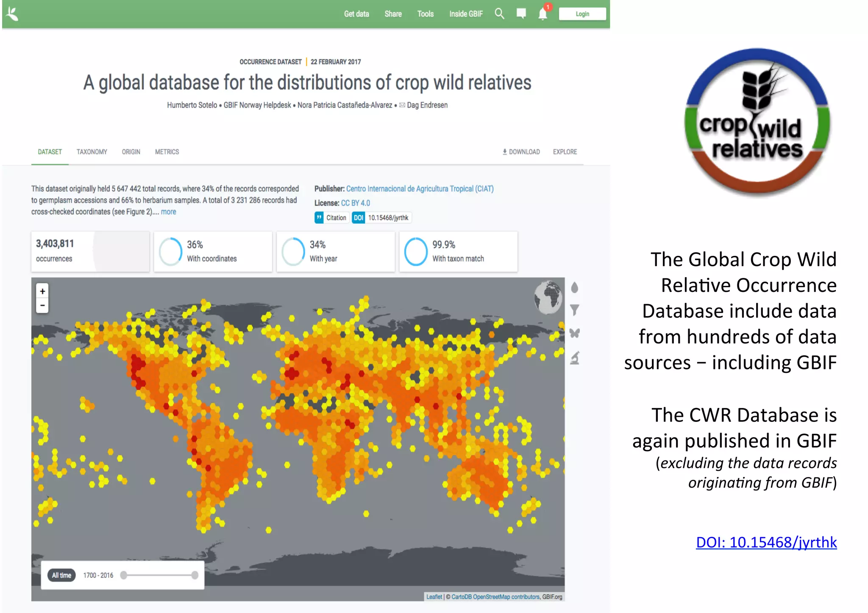Viewport: 868px width, 613px height.
Task: Click the envelope icon before Dag Endresen
Action: pyautogui.click(x=402, y=105)
